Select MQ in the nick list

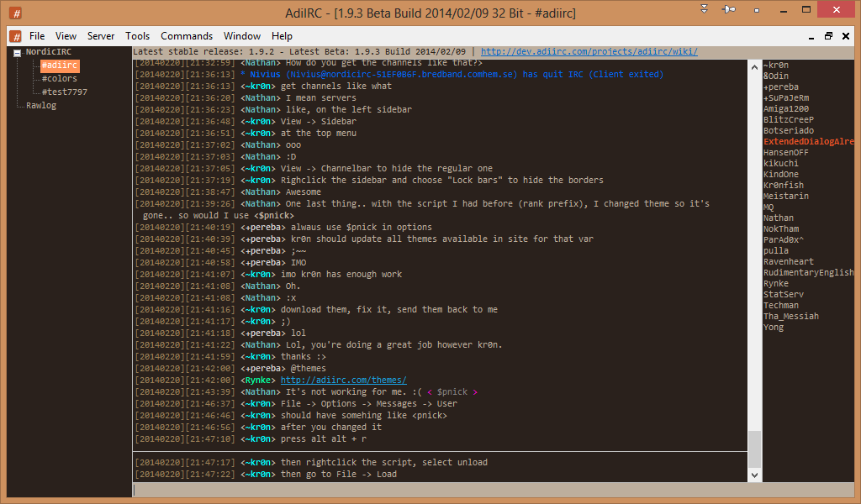coord(769,207)
